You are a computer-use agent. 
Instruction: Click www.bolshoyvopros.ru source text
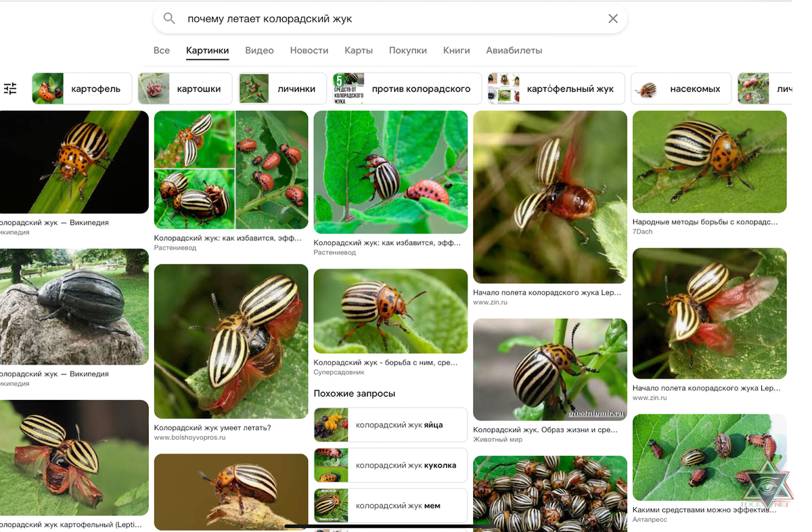click(x=190, y=438)
